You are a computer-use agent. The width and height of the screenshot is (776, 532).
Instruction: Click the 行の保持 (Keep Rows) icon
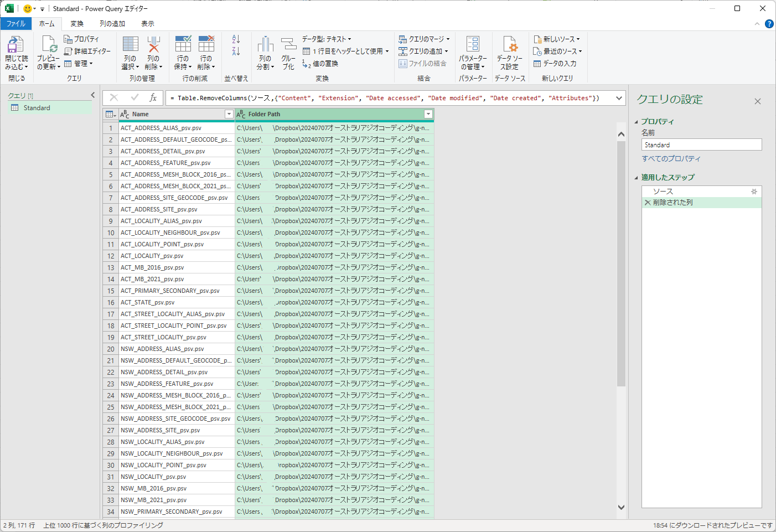tap(183, 45)
